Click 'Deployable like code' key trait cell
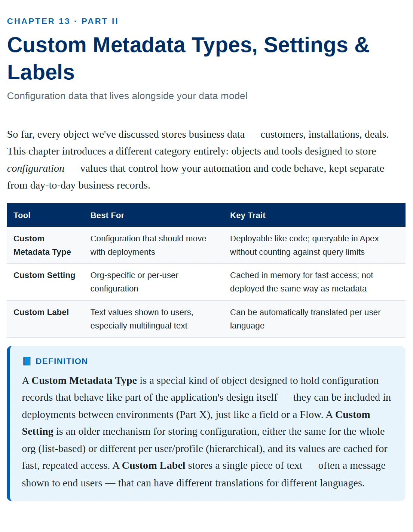 tap(305, 245)
